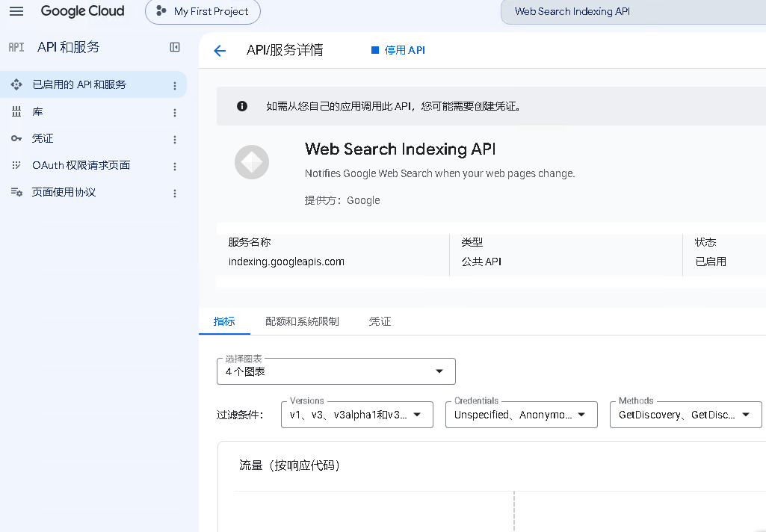Screen dimensions: 766x532
Task: Click the OAuth 权限请求页面 dots icon
Action: click(x=16, y=165)
